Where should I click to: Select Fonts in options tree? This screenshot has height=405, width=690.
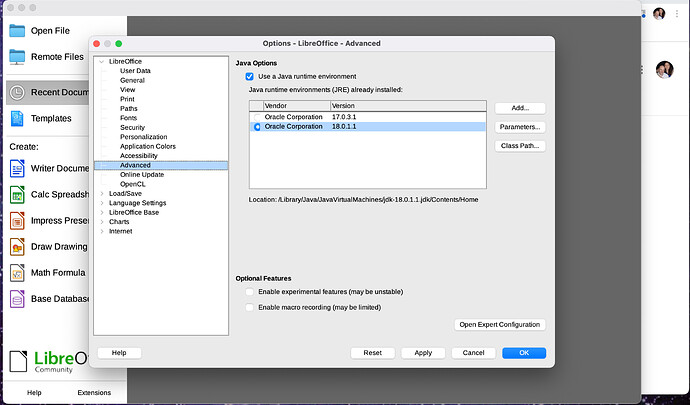click(128, 118)
